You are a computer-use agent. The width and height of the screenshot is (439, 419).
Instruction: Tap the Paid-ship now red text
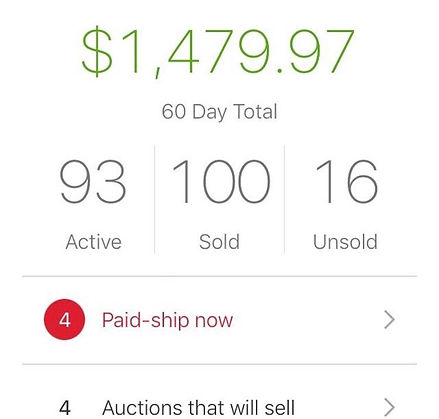tap(167, 320)
